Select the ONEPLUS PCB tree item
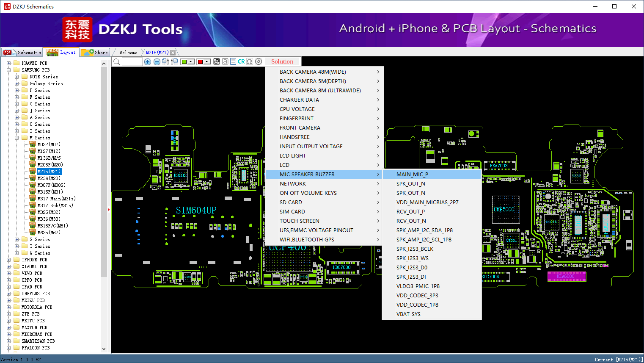Viewport: 644px width, 363px height. (x=36, y=294)
